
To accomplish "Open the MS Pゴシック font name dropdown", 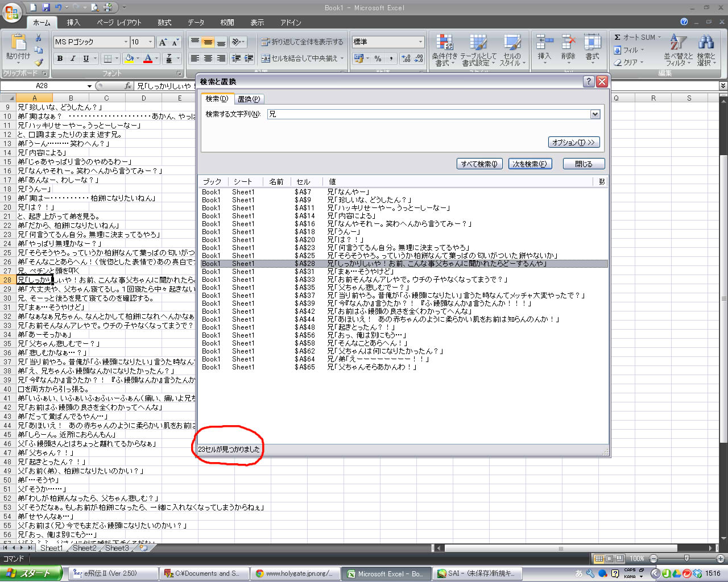I will pos(126,42).
